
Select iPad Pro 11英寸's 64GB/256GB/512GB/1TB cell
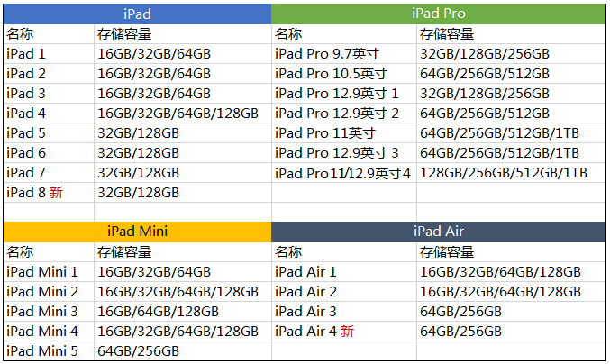tap(511, 133)
